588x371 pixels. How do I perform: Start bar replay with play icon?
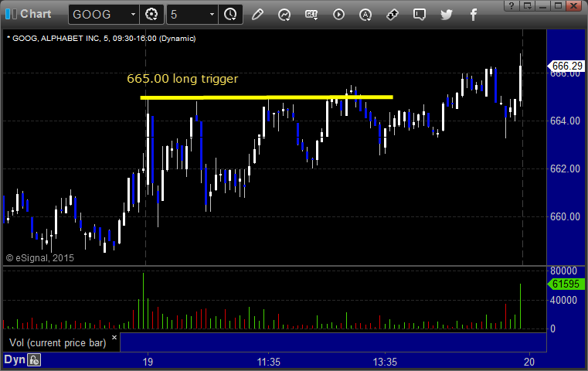[x=338, y=15]
